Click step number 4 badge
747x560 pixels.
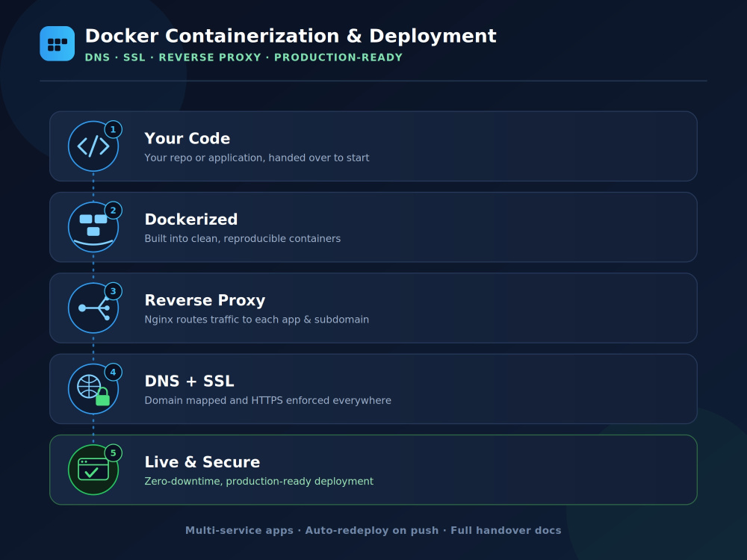pos(114,373)
